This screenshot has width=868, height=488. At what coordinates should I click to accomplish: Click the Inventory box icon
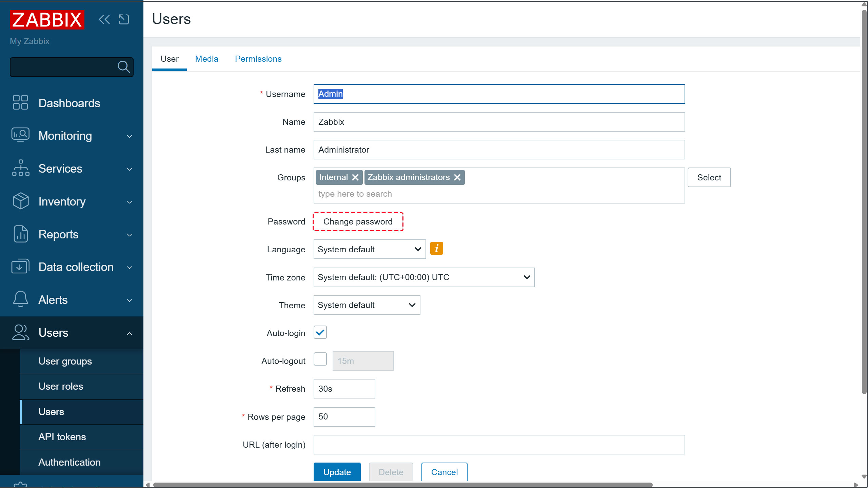coord(20,201)
